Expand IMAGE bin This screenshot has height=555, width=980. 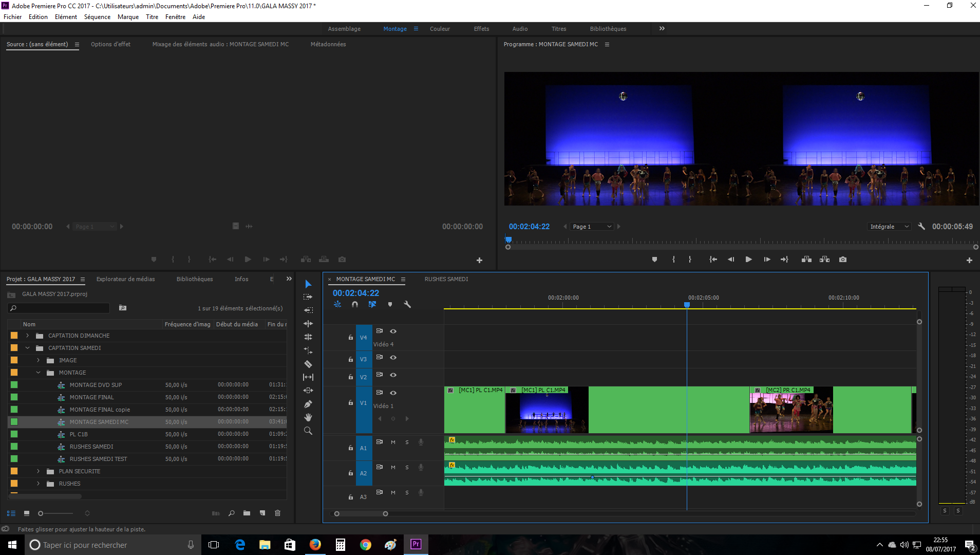tap(38, 360)
